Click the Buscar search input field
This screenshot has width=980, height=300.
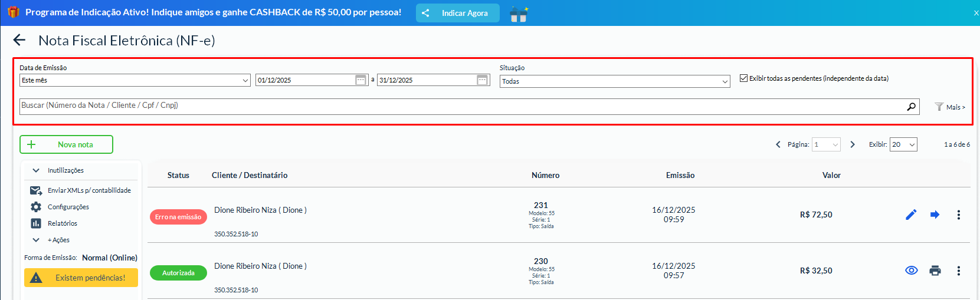pyautogui.click(x=460, y=106)
